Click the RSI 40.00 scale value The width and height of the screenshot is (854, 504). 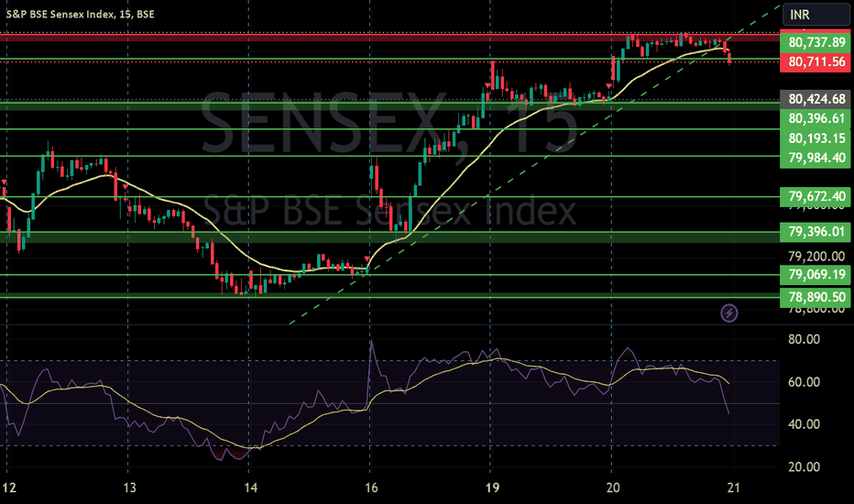pos(804,424)
